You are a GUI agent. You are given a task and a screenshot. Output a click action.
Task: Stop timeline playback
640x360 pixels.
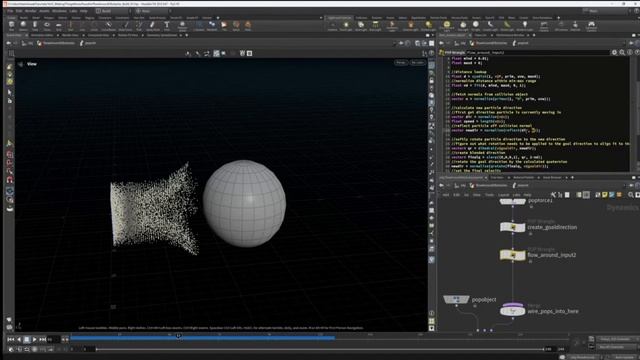[x=27, y=339]
